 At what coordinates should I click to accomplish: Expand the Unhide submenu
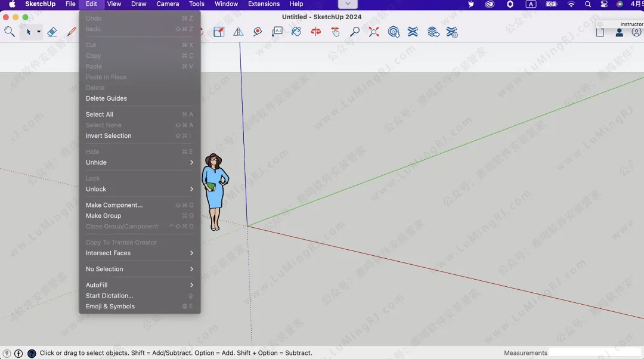click(x=140, y=162)
